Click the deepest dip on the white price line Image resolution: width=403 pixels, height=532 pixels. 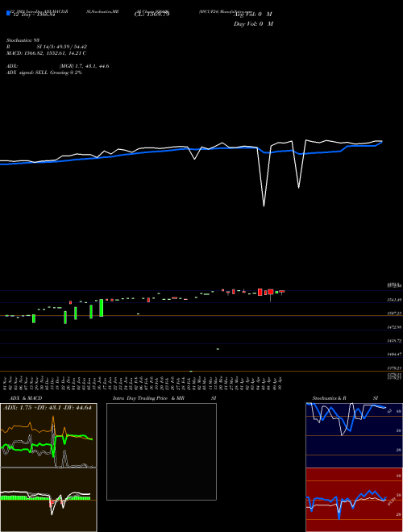pyautogui.click(x=264, y=206)
